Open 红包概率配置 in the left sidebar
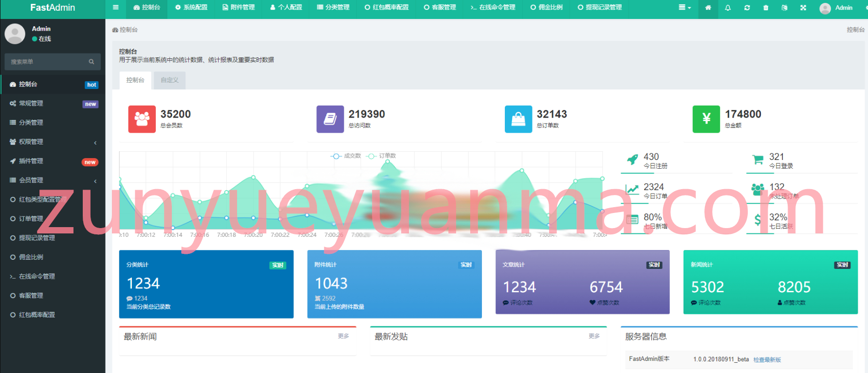The width and height of the screenshot is (868, 373). (x=53, y=315)
